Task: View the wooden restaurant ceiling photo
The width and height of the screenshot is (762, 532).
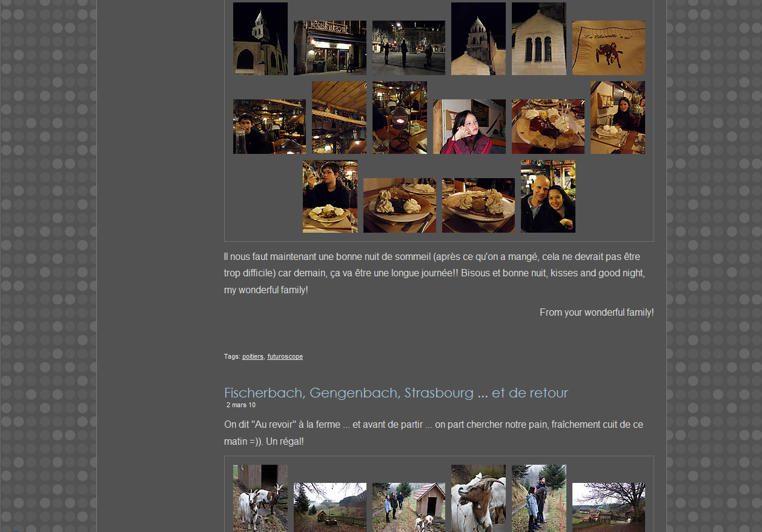Action: (339, 118)
